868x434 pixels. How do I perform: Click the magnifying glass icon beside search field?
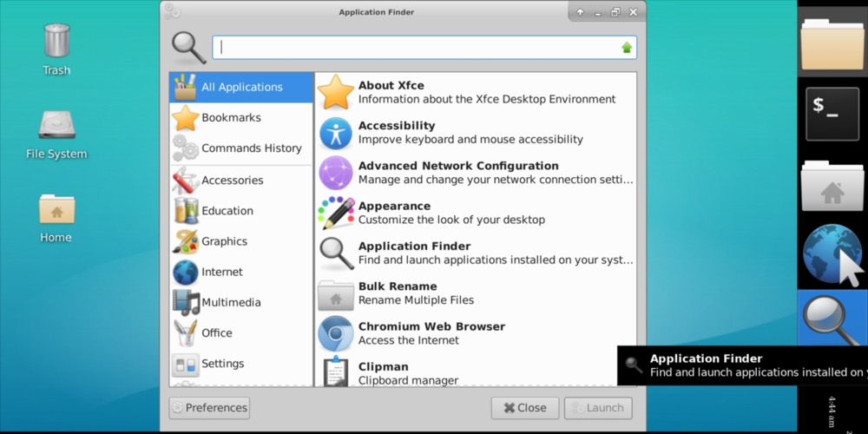pyautogui.click(x=188, y=48)
